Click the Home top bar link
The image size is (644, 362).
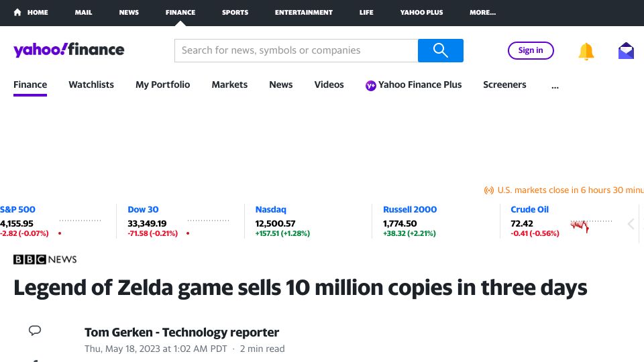pyautogui.click(x=38, y=12)
